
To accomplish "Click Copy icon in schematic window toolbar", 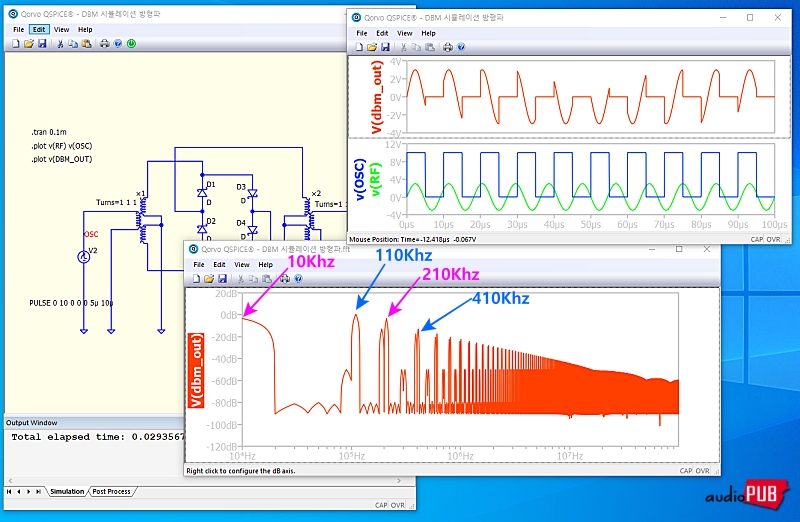I will point(73,44).
